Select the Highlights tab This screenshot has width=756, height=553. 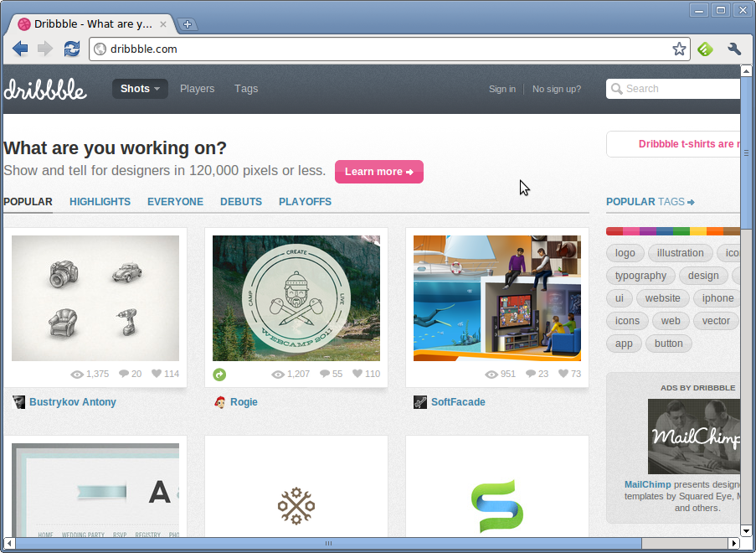click(x=100, y=202)
